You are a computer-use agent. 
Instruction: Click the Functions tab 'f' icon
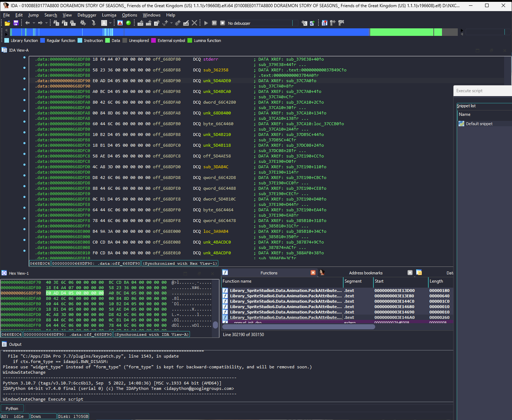(225, 273)
